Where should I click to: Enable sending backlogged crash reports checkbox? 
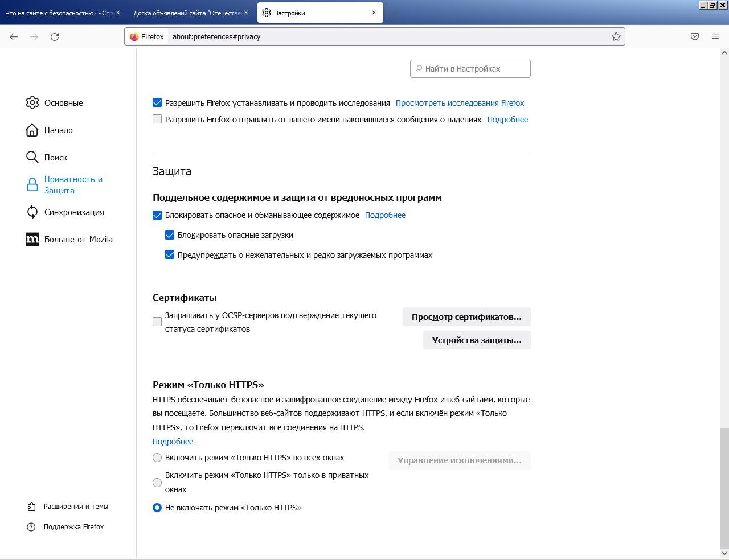[x=157, y=120]
